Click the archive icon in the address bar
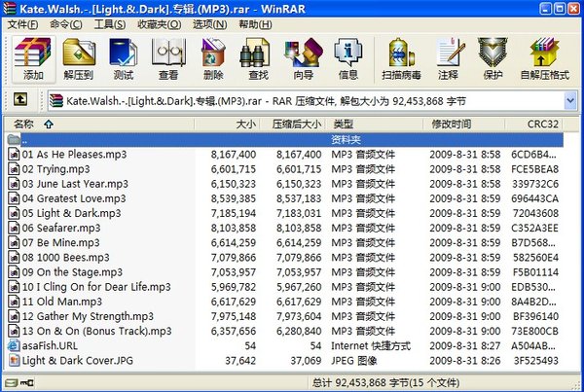The height and width of the screenshot is (392, 584). [x=56, y=100]
